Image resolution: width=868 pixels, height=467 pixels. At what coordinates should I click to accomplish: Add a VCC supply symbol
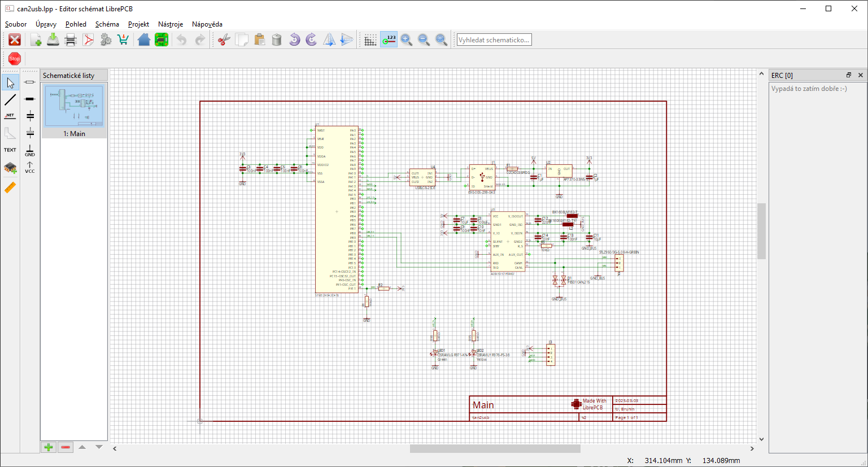click(30, 168)
